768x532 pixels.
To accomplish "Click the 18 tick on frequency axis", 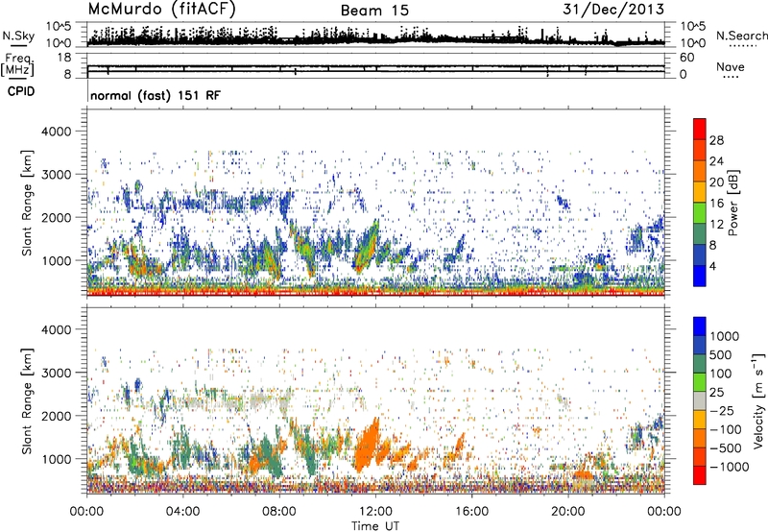I will 64,58.
